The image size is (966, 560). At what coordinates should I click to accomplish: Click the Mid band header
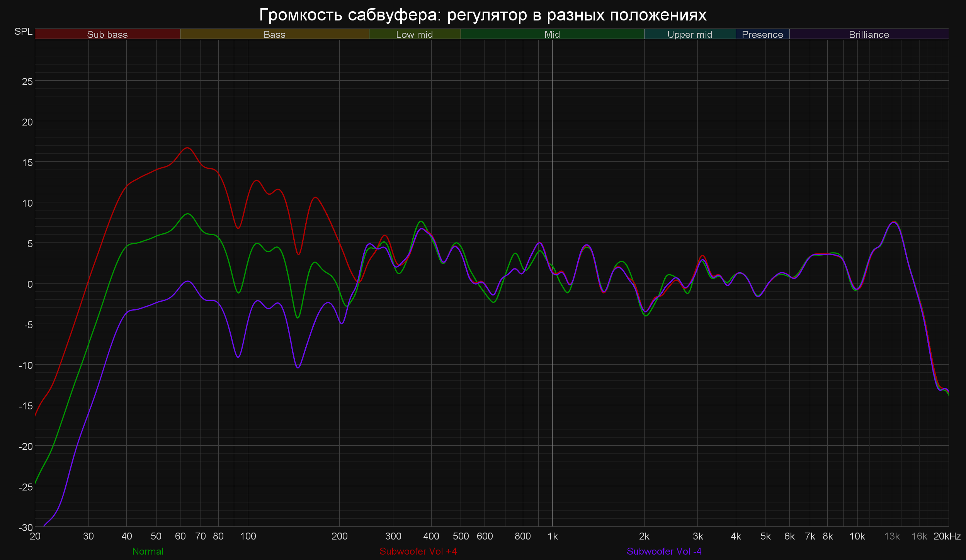tap(552, 34)
